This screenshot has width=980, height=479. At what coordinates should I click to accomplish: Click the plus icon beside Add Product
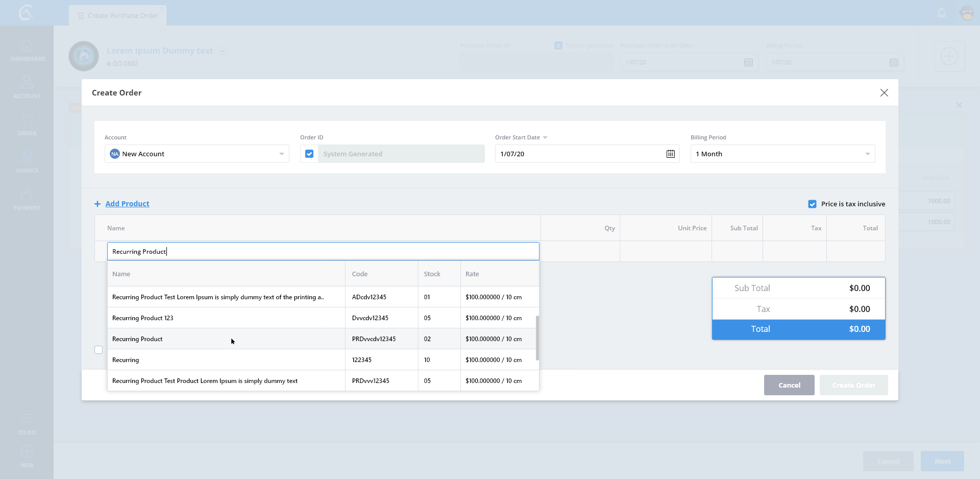click(x=97, y=204)
